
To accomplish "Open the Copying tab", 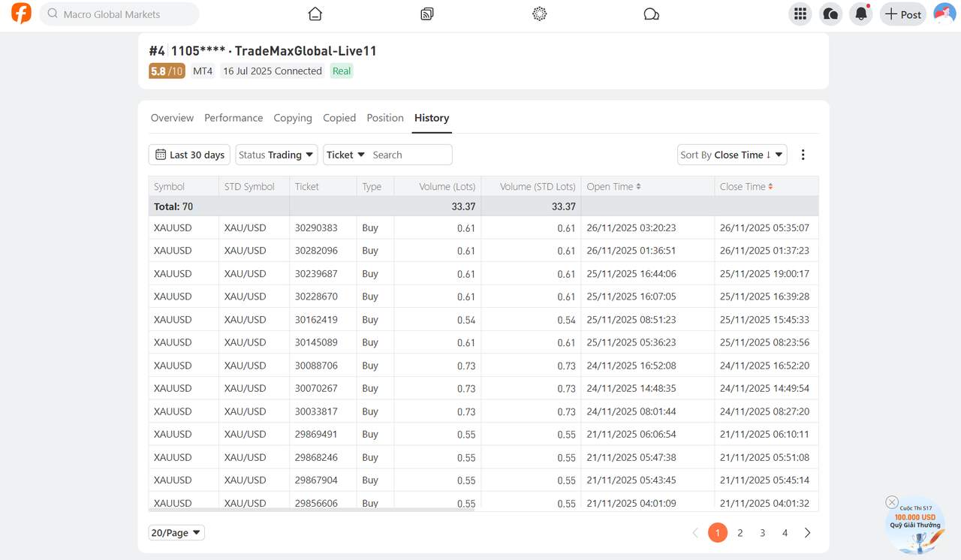I will (293, 118).
